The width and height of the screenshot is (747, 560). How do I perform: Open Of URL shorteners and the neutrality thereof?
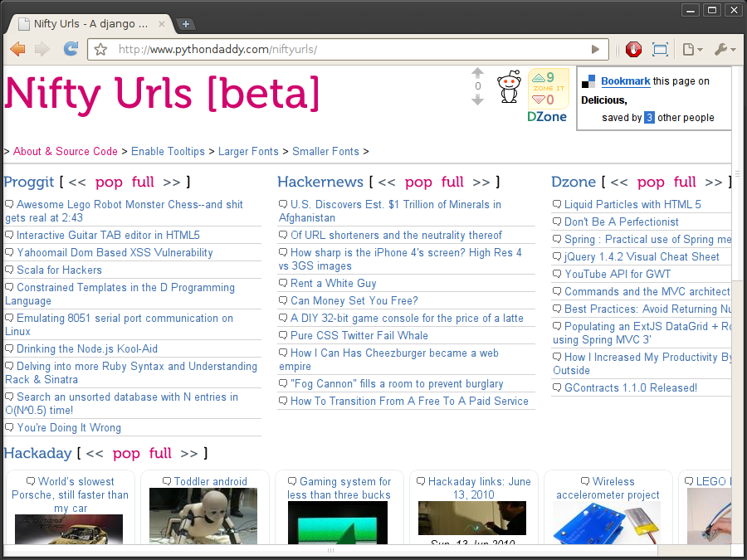(x=396, y=236)
